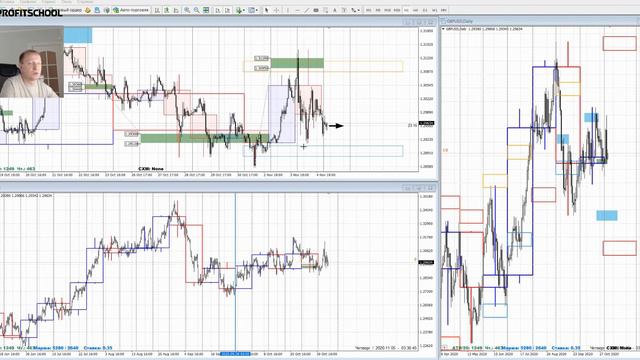The image size is (640, 360).
Task: Switch timeframe to H4
Action: coord(416,10)
